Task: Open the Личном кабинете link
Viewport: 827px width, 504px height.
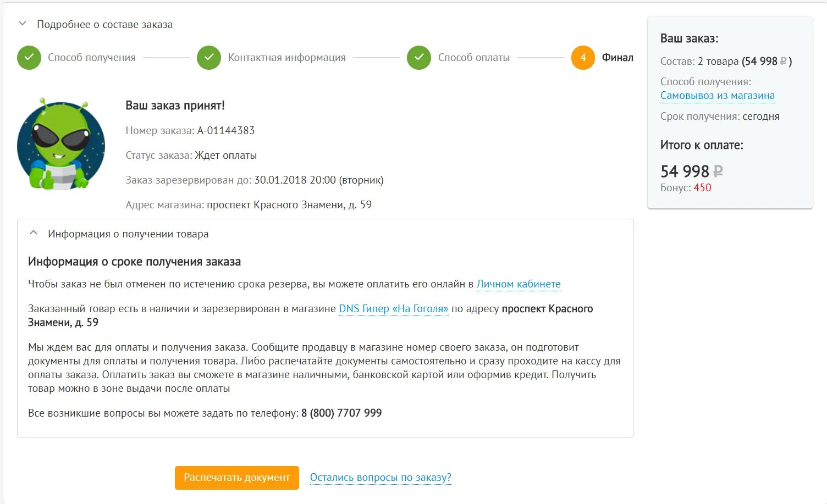Action: (x=519, y=284)
